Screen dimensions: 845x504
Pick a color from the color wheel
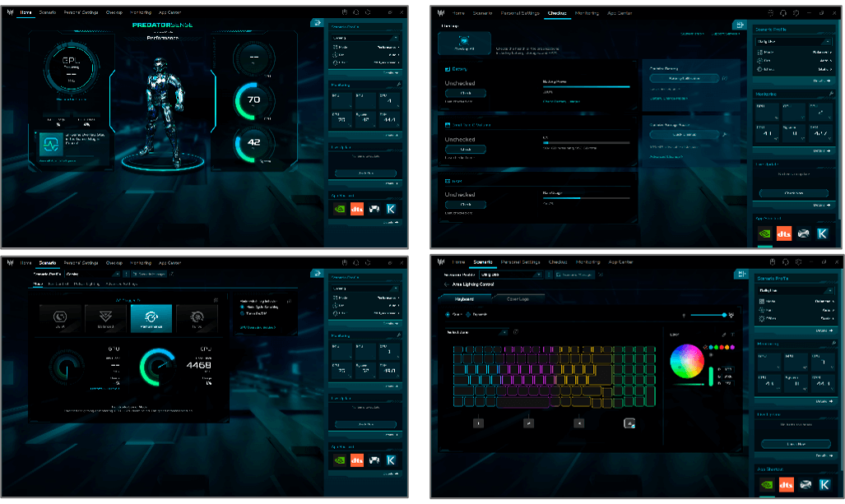tap(686, 361)
